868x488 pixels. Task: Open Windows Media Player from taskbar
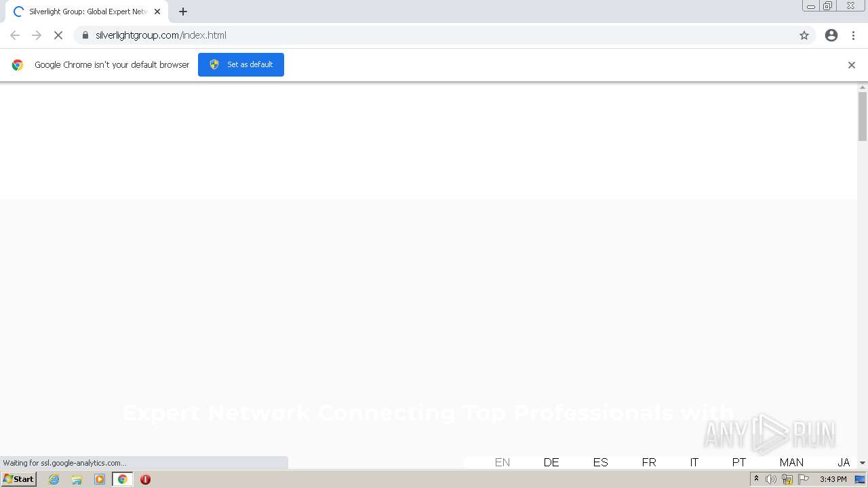[100, 479]
